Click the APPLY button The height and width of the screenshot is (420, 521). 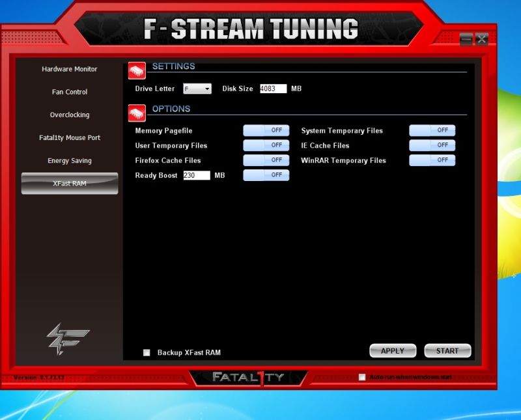click(x=393, y=351)
